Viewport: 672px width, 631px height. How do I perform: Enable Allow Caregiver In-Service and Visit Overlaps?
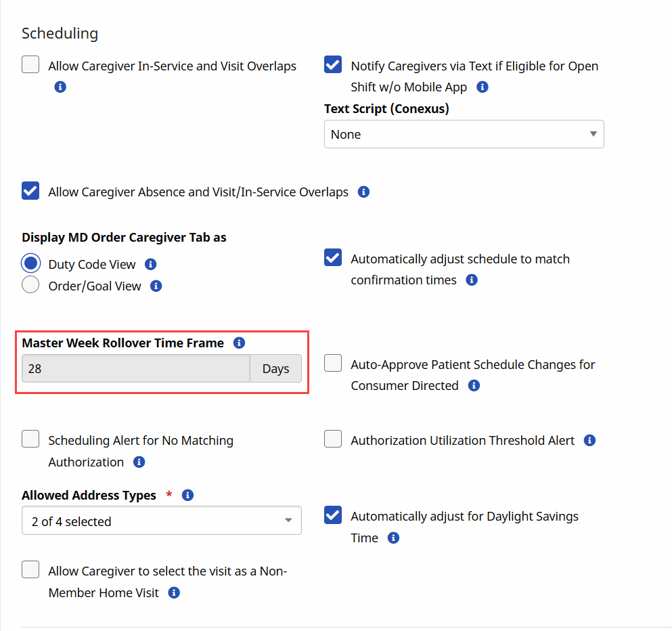point(30,65)
